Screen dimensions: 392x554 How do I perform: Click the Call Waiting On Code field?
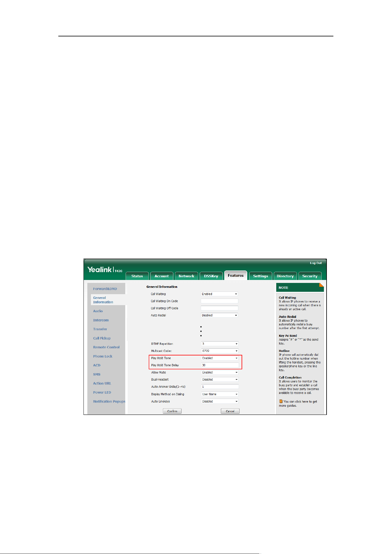[x=219, y=301]
